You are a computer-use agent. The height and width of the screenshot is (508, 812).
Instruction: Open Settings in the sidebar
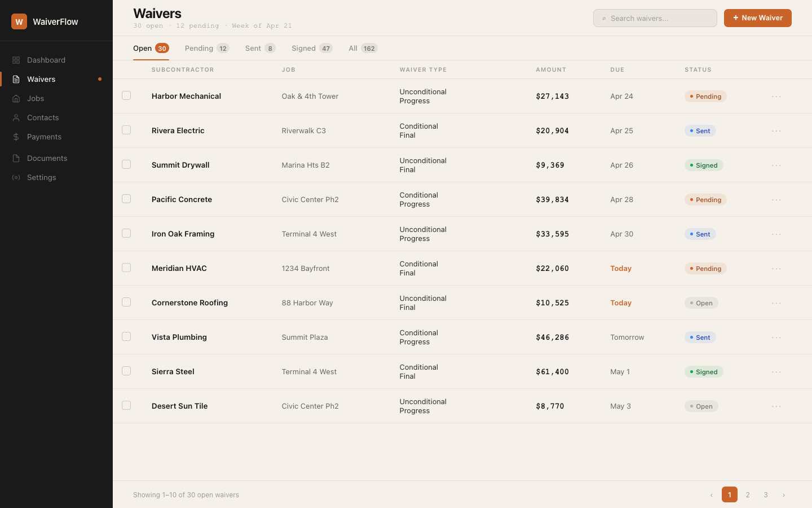56,177
